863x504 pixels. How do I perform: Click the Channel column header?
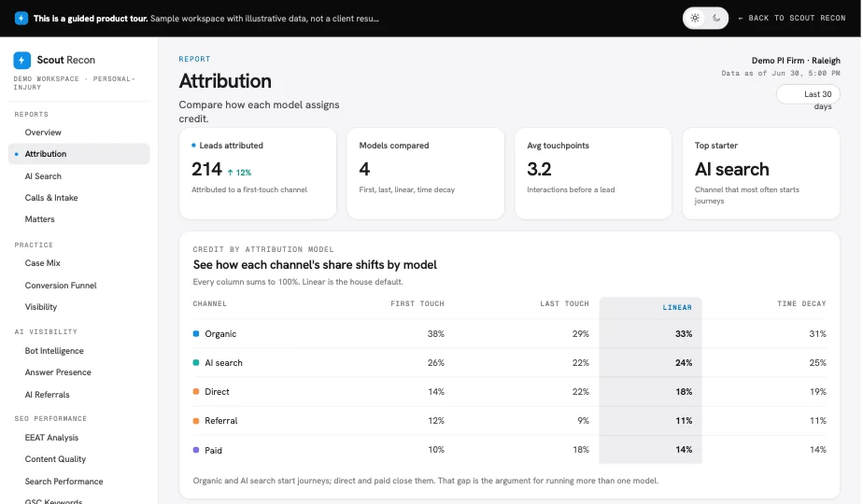[x=210, y=303]
